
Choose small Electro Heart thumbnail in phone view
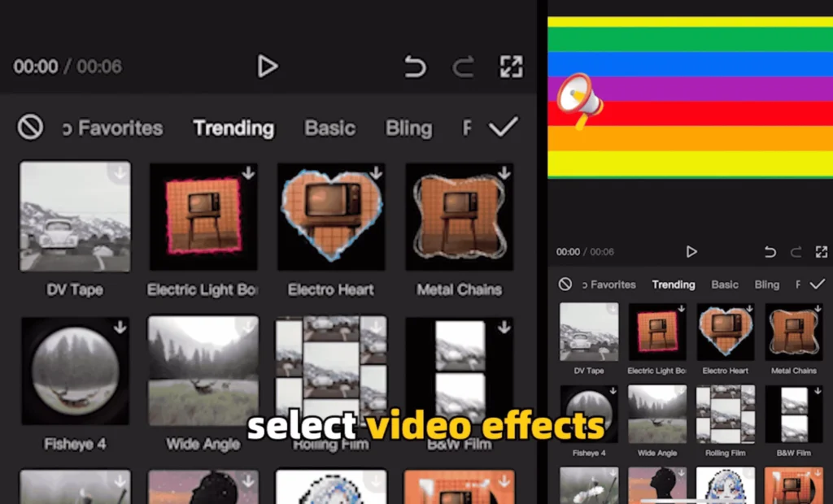coord(726,332)
